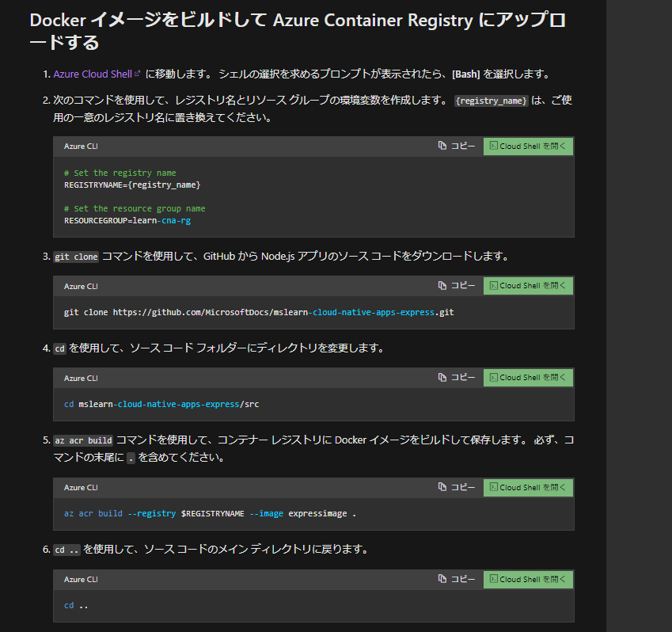This screenshot has width=672, height=632.
Task: Copy the cd .. command
Action: [x=457, y=579]
